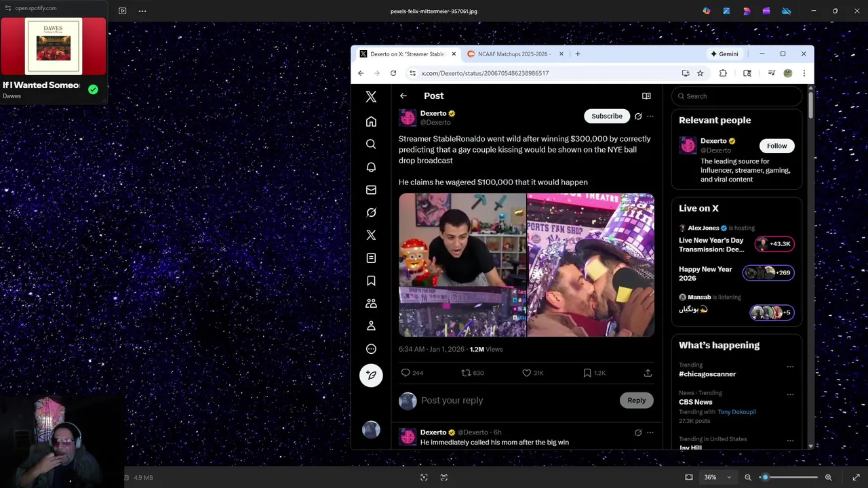This screenshot has width=868, height=488.
Task: Click zoom slider in Photos bottom bar
Action: [788, 477]
